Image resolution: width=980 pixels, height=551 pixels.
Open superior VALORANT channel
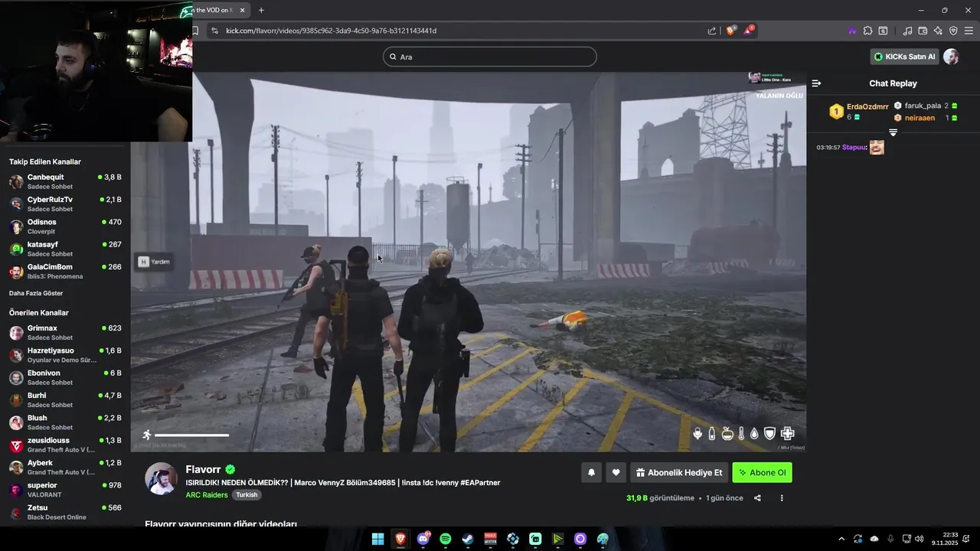pyautogui.click(x=65, y=489)
